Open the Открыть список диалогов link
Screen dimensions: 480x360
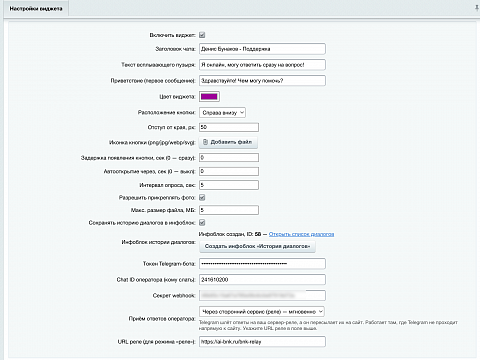pyautogui.click(x=301, y=234)
